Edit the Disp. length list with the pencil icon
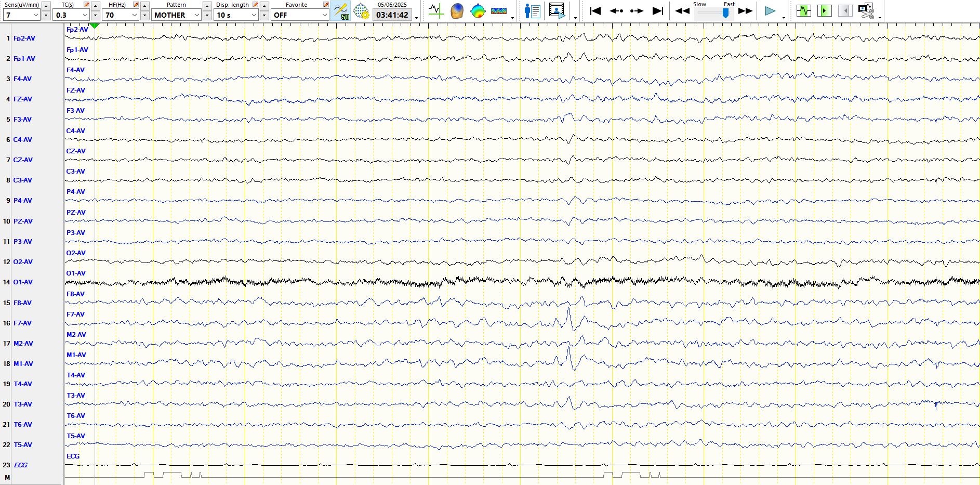 (255, 4)
